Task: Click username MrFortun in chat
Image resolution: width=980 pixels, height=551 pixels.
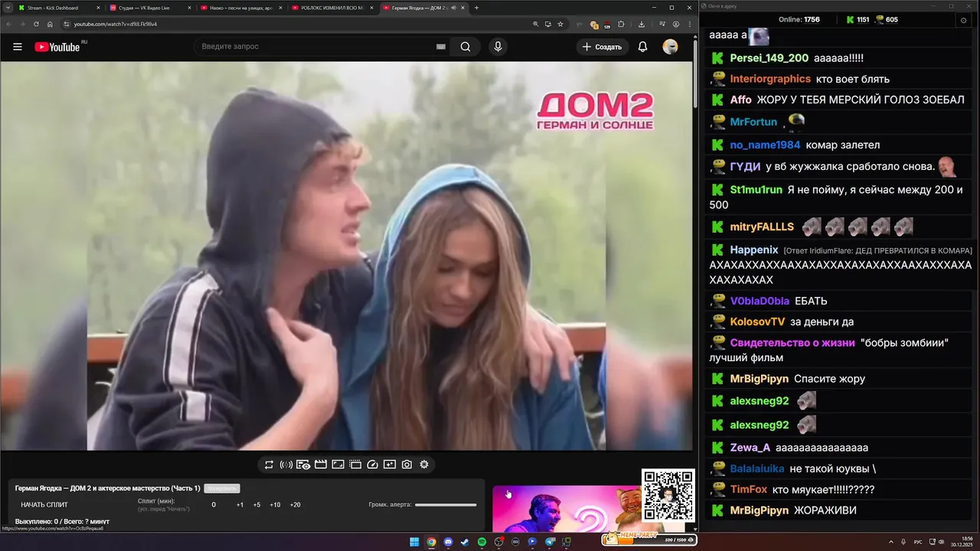Action: click(x=753, y=122)
